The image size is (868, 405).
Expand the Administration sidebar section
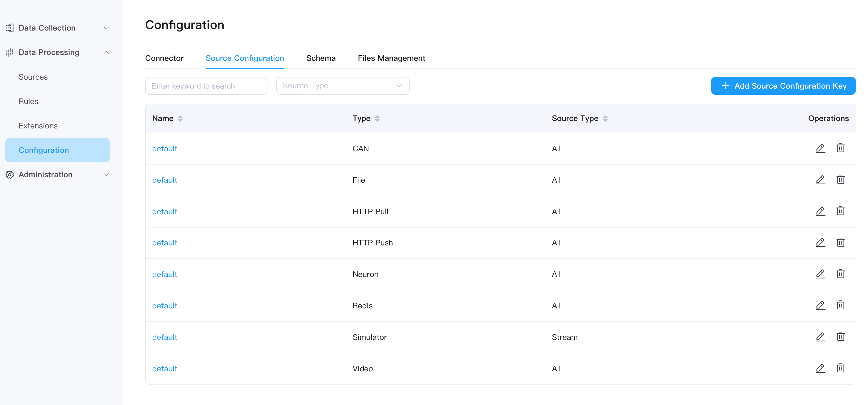point(57,175)
